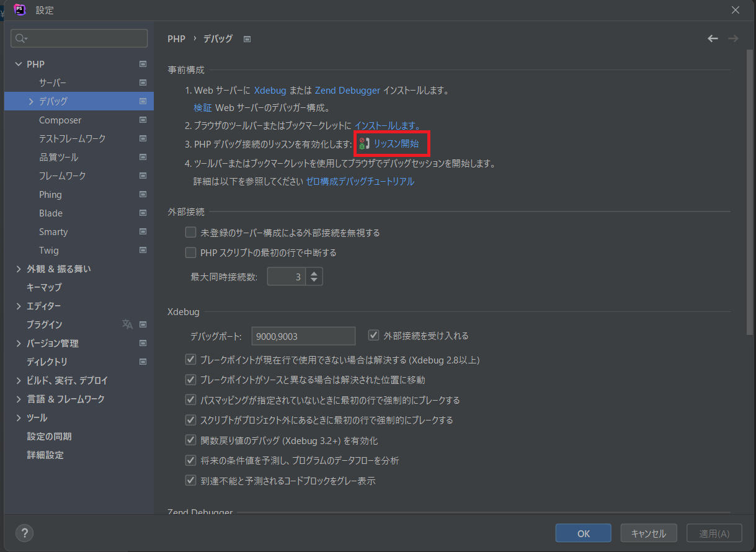Expand バージョン管理 section

[x=18, y=343]
